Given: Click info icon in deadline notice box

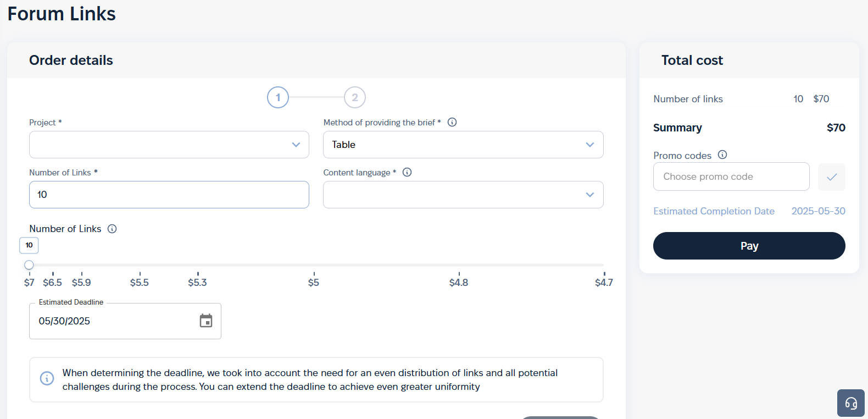Looking at the screenshot, I should 47,379.
